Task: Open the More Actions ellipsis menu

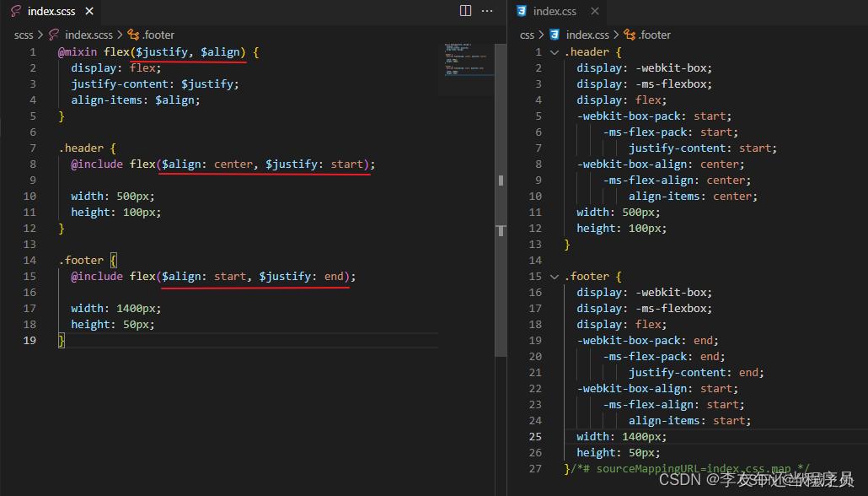Action: tap(486, 11)
